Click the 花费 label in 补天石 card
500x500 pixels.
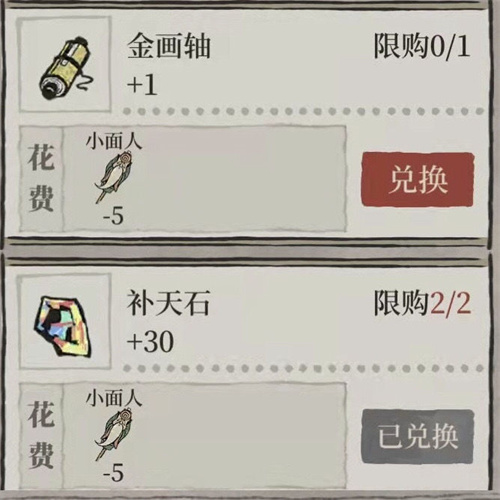(x=41, y=435)
